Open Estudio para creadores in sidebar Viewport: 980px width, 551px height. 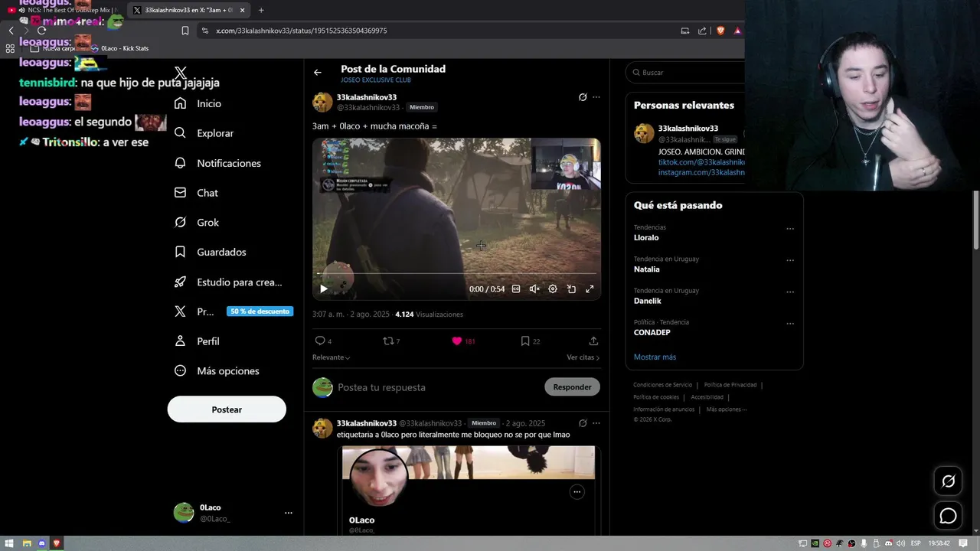click(228, 282)
